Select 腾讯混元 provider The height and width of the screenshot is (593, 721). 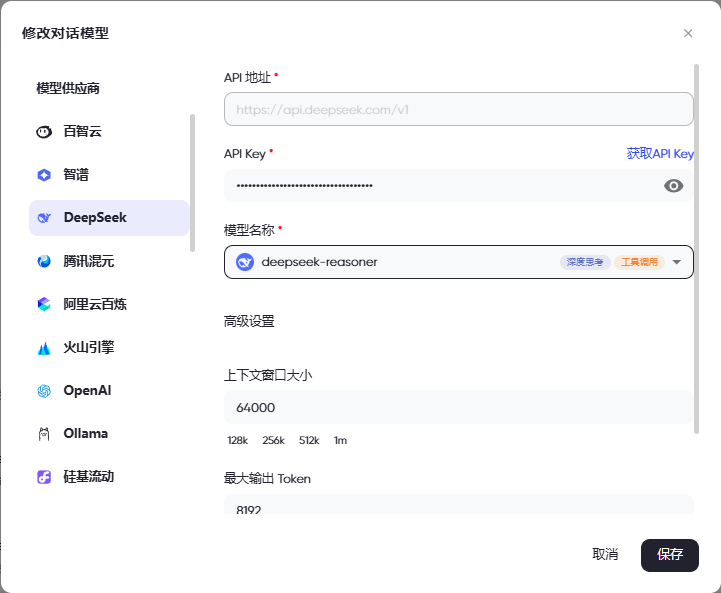(109, 261)
